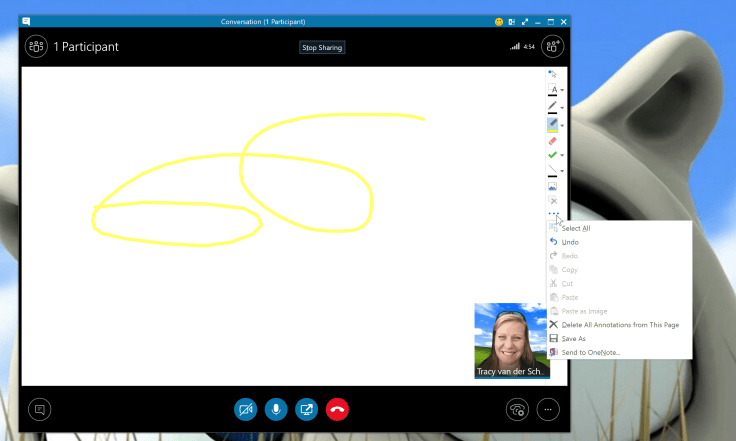
Task: Hang up using the red phone button
Action: click(x=337, y=409)
